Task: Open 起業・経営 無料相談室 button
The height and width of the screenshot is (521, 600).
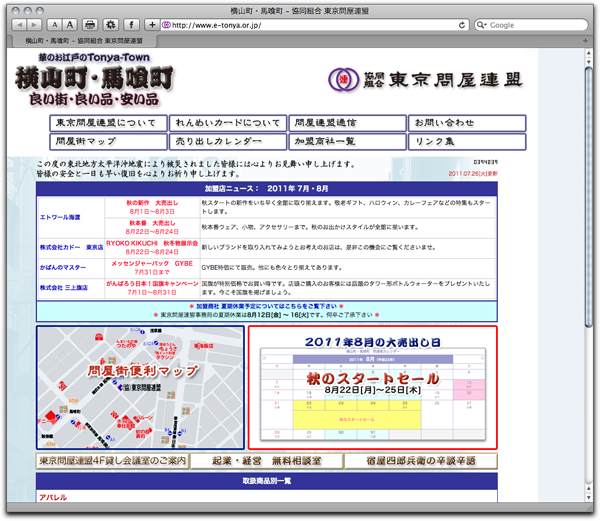Action: coord(267,461)
